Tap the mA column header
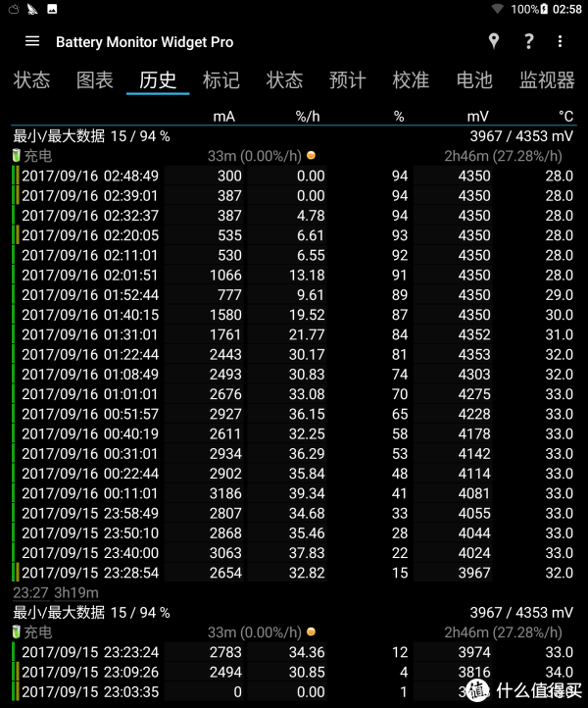The width and height of the screenshot is (588, 708). click(223, 117)
